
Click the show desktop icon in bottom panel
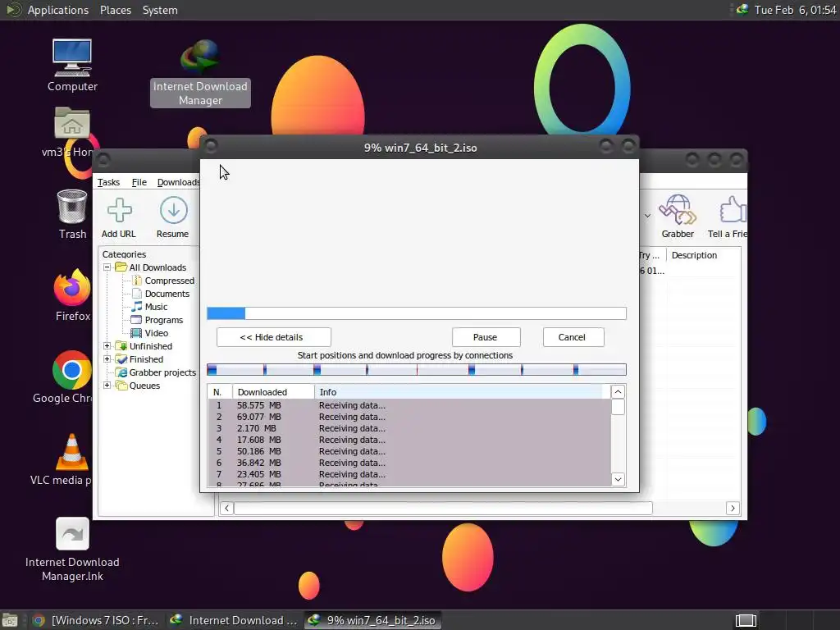[10, 620]
